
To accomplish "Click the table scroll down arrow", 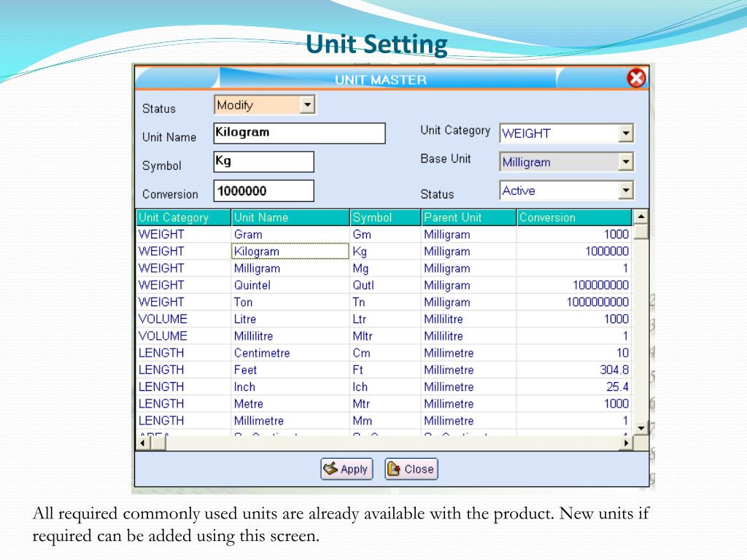I will pos(641,427).
